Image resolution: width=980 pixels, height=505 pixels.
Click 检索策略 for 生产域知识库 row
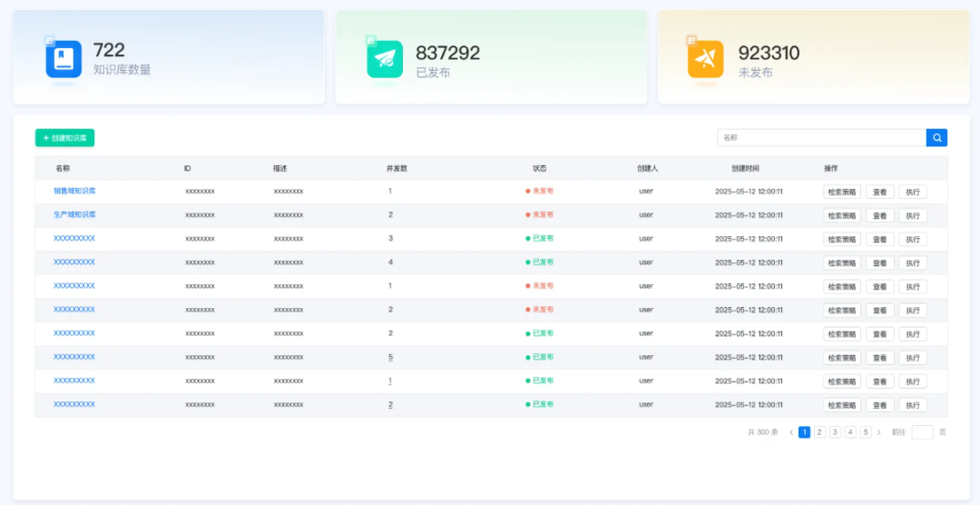(x=842, y=216)
